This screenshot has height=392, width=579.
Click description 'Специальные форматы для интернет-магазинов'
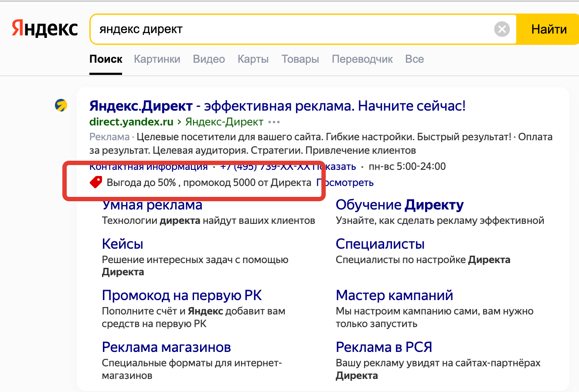(x=192, y=369)
